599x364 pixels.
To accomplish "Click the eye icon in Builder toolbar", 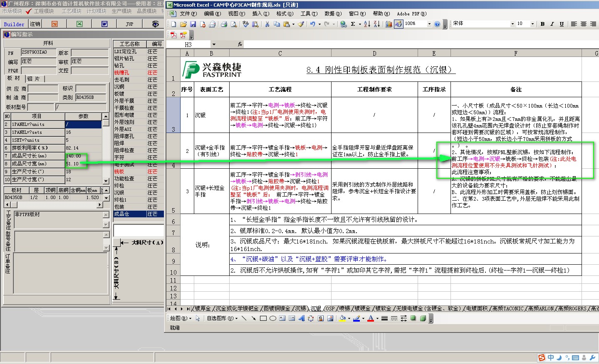I will (155, 24).
